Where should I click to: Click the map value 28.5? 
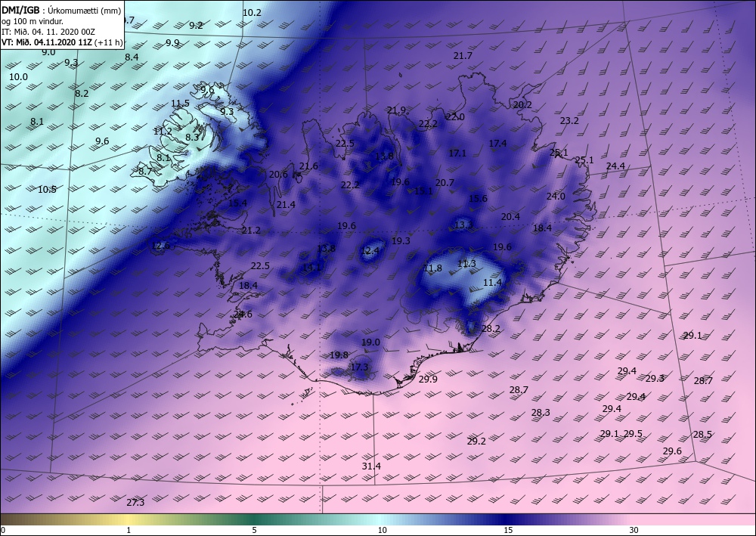(702, 434)
